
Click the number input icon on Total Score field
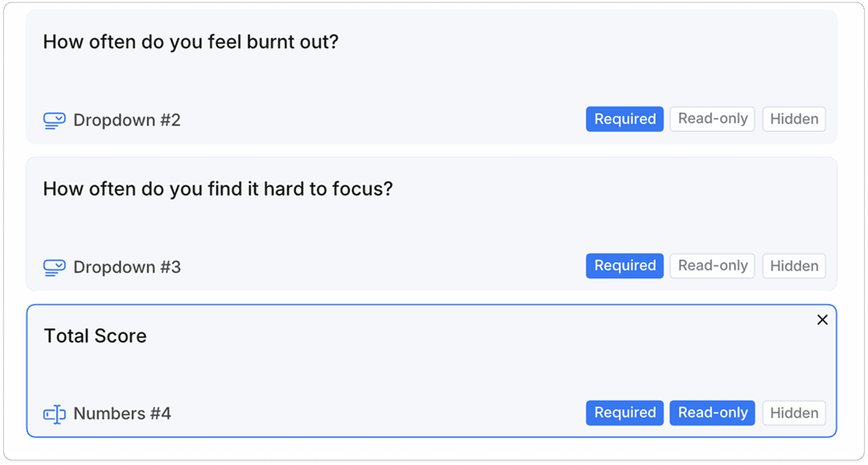(54, 413)
